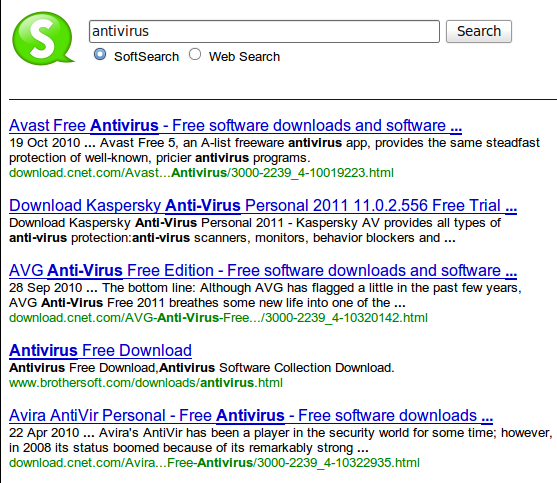This screenshot has height=483, width=557.
Task: Click the download.cnet.com Avast green URL
Action: pos(201,173)
